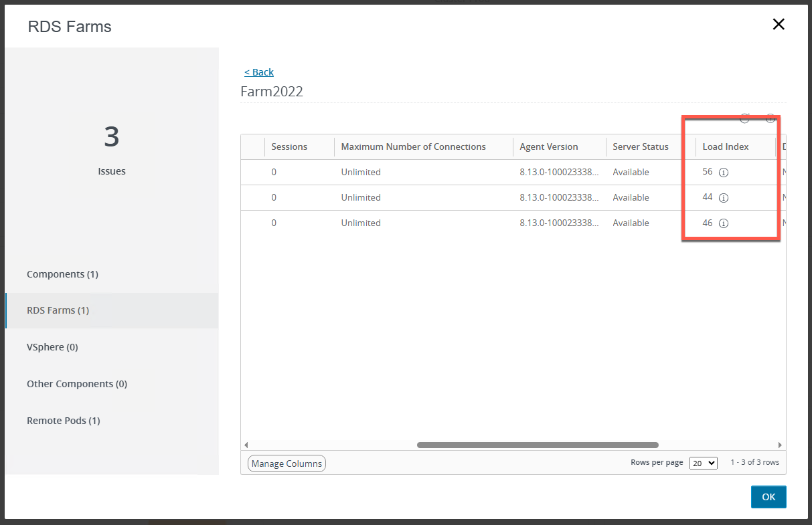Confirm with the OK button
The width and height of the screenshot is (812, 525).
[768, 497]
